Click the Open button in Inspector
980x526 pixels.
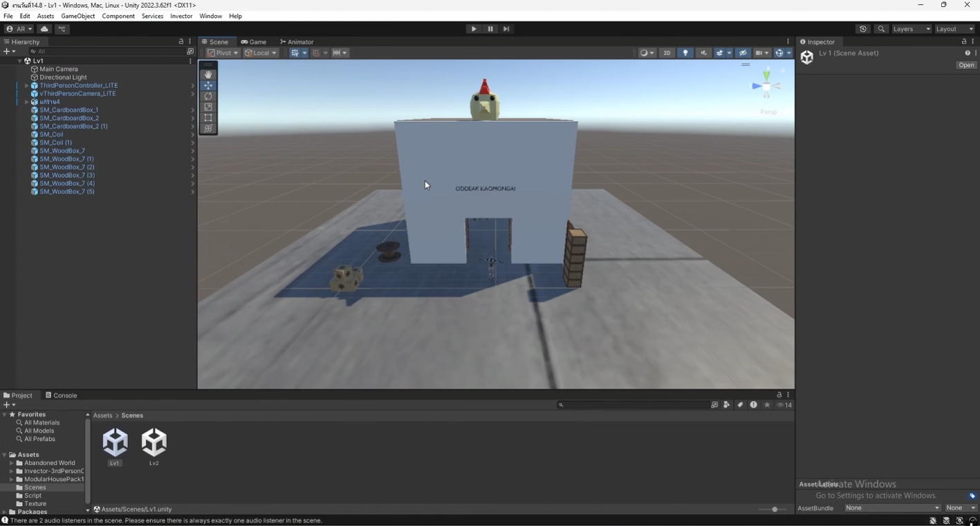pyautogui.click(x=965, y=65)
